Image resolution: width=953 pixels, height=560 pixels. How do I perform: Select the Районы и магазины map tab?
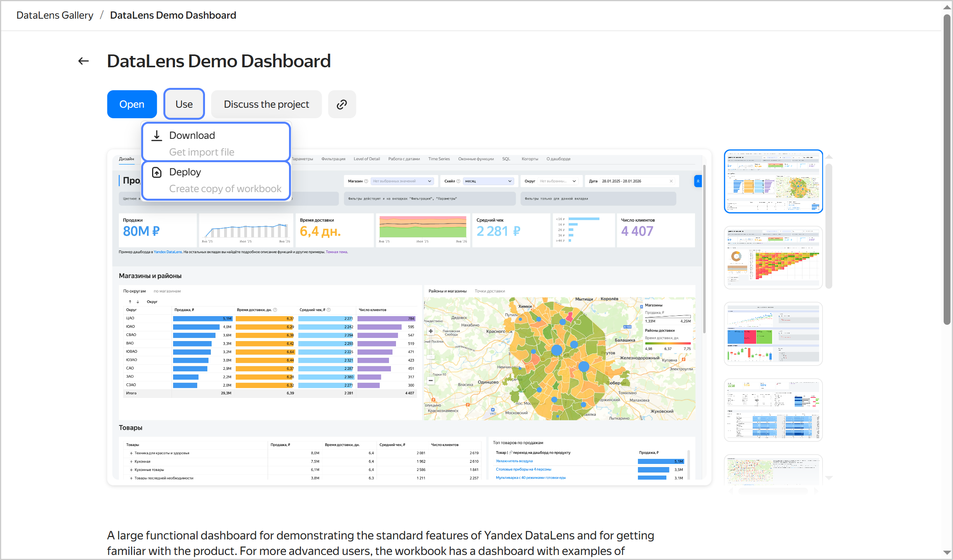(448, 291)
